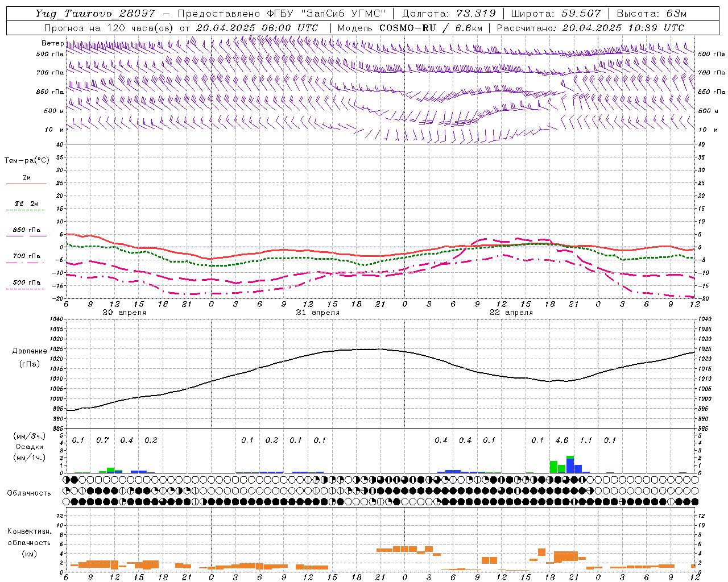Click the 20 апреля date label
The image size is (728, 582).
[x=124, y=313]
